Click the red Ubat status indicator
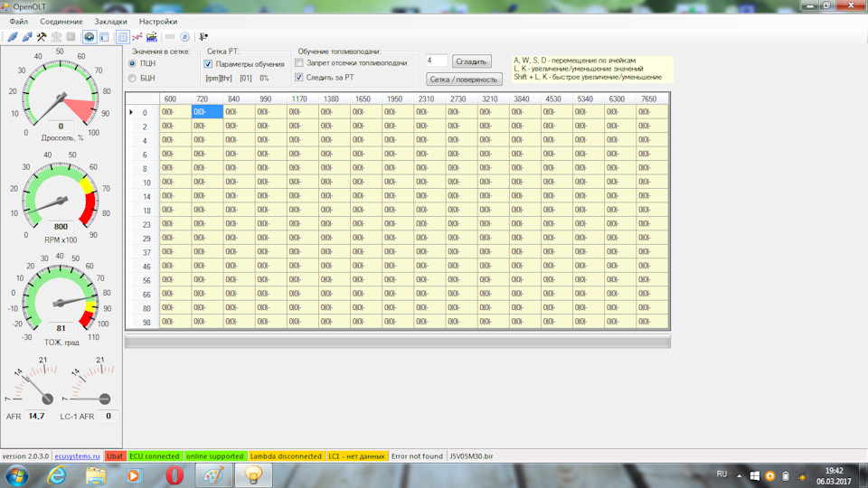868x488 pixels. 115,456
